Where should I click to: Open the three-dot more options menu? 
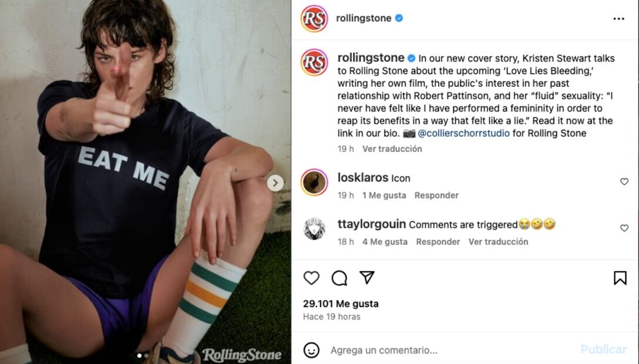pos(618,19)
